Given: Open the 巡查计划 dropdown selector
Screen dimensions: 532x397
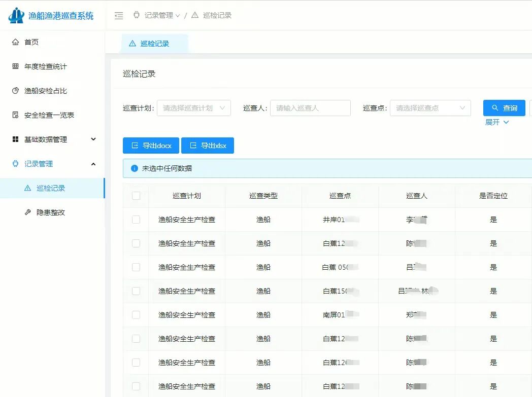Looking at the screenshot, I should tap(193, 108).
